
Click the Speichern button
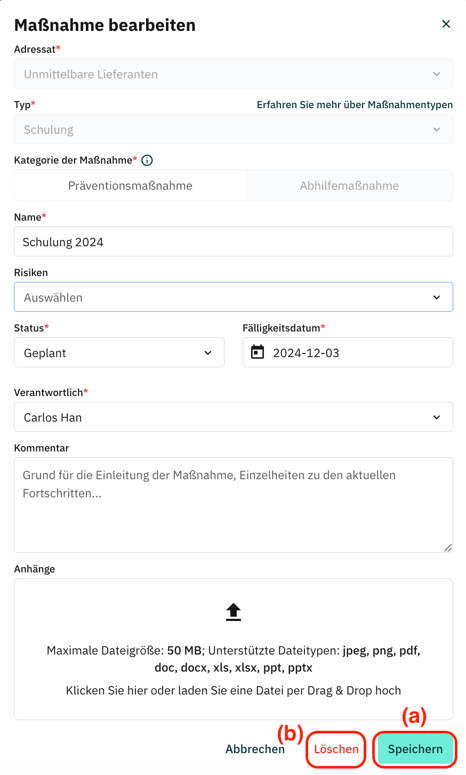point(415,749)
